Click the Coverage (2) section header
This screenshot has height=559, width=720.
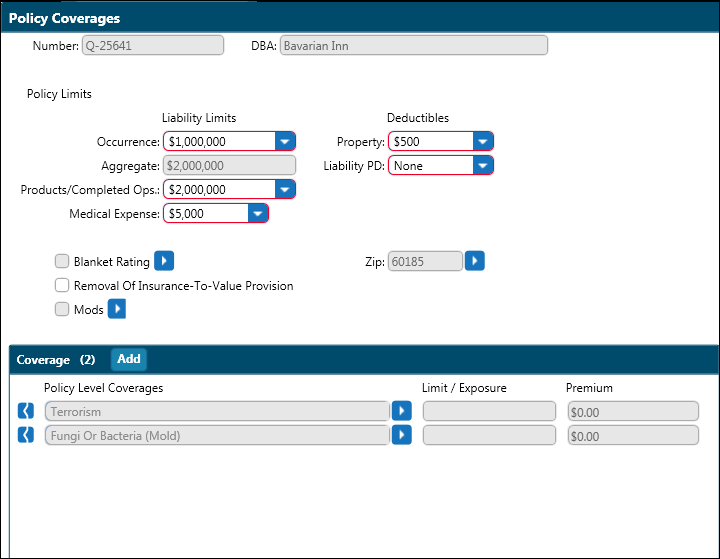(55, 359)
